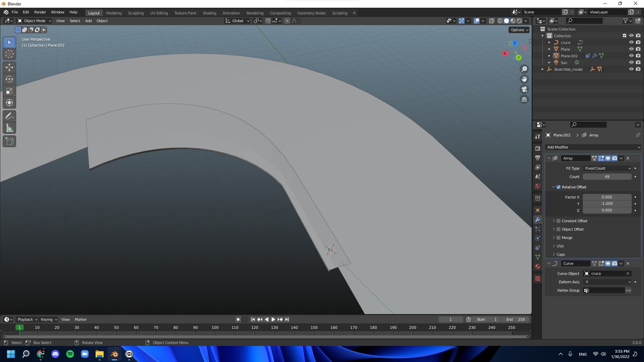The width and height of the screenshot is (644, 362).
Task: Open the Render menu
Action: (x=40, y=12)
